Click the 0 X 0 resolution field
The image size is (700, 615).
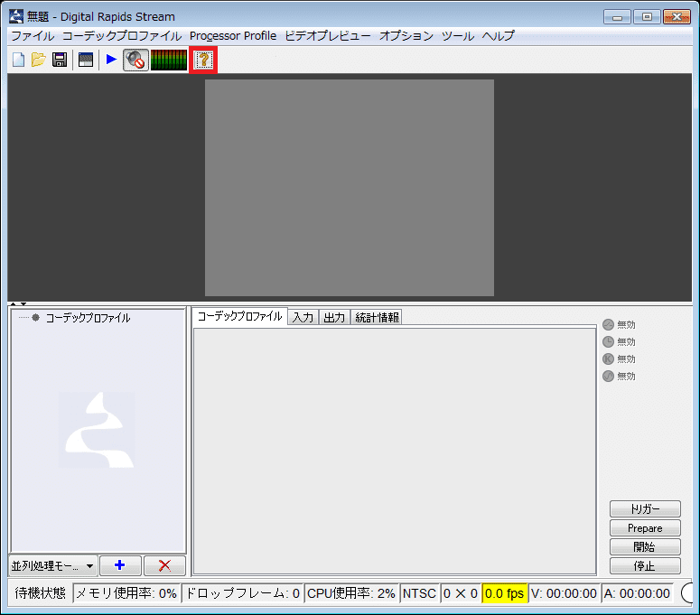click(461, 593)
